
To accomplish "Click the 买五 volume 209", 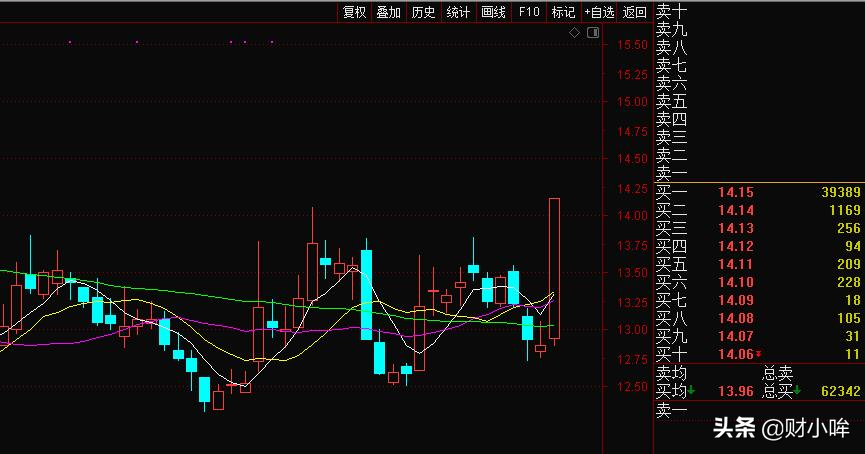I will pos(849,264).
